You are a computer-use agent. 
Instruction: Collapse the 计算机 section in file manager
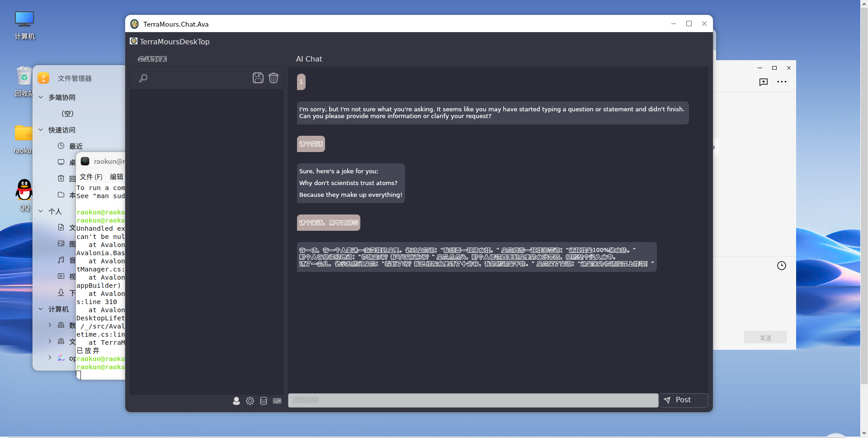(x=41, y=309)
